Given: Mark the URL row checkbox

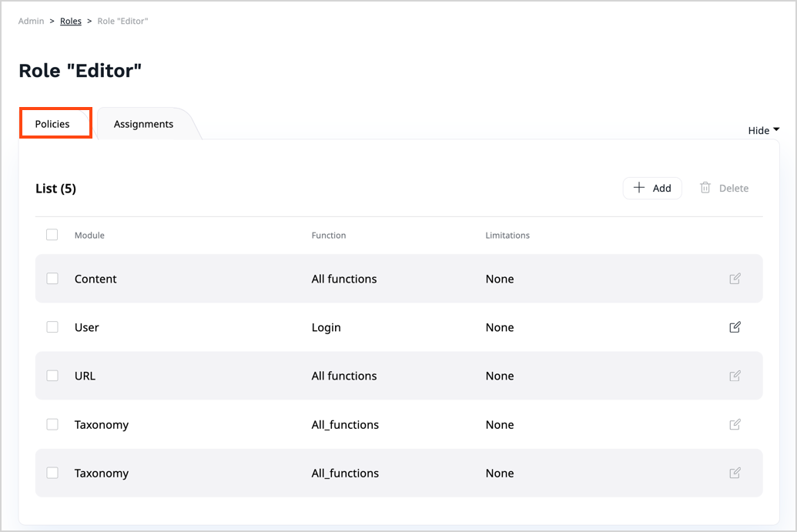Looking at the screenshot, I should click(x=52, y=376).
